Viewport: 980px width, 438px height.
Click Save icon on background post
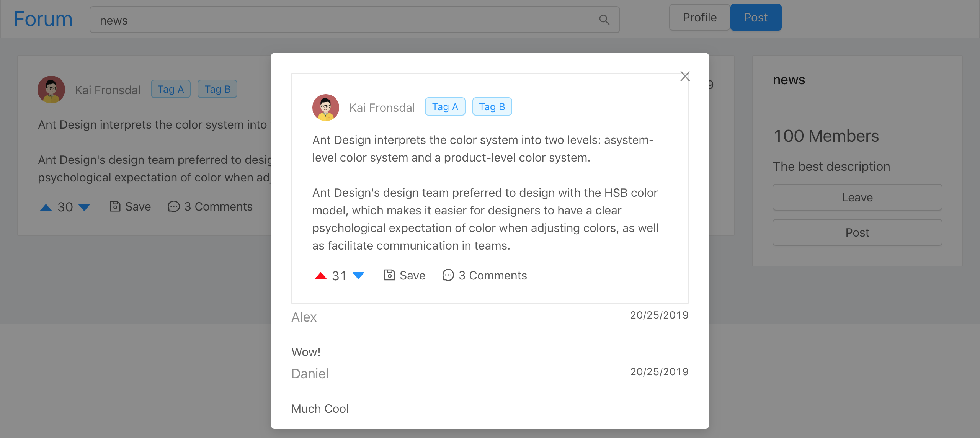[x=115, y=207]
